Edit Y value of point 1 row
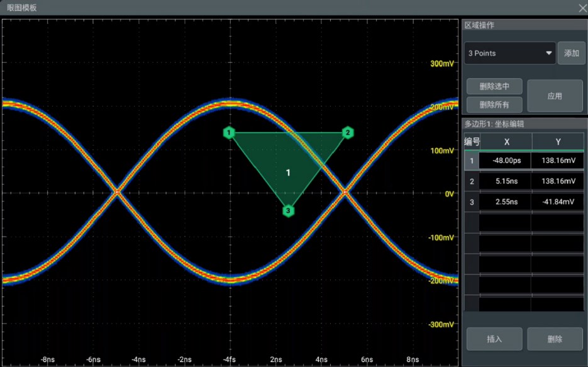 (558, 161)
